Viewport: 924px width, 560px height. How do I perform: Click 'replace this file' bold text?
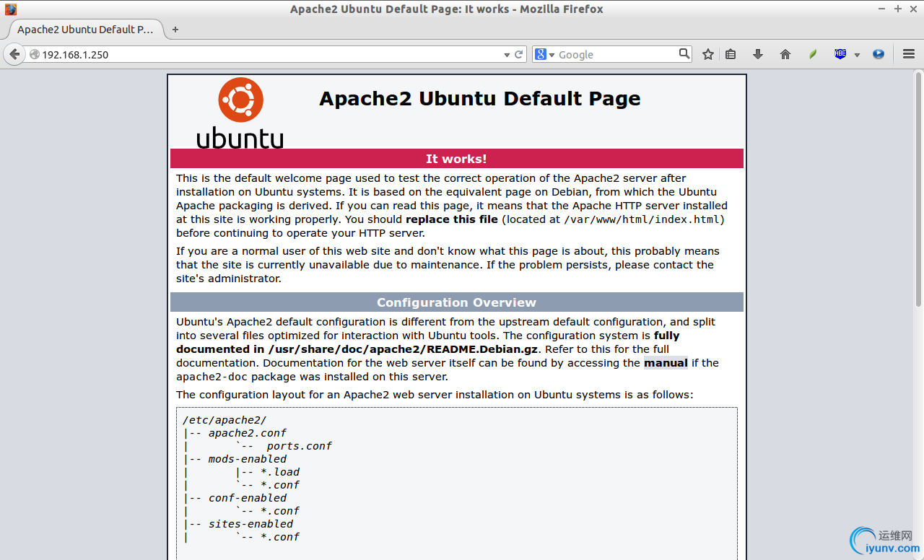452,219
